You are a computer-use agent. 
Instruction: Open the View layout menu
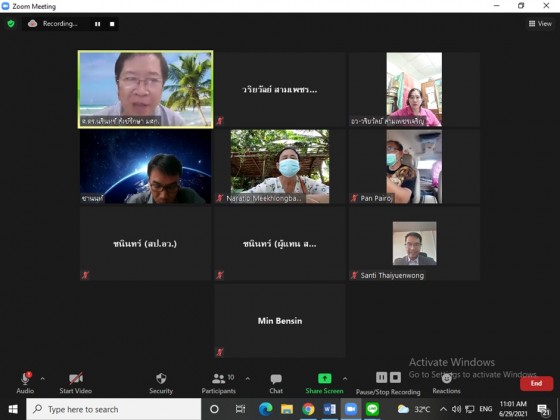540,24
